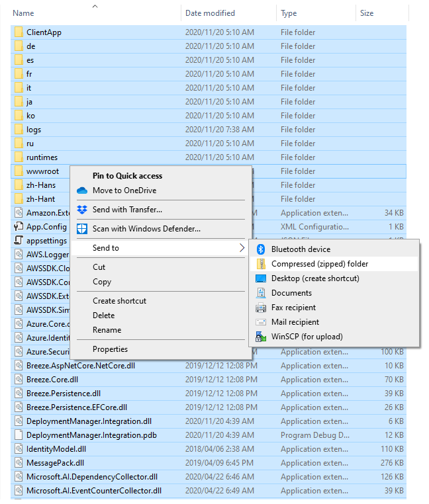
Task: Select Move to OneDrive
Action: 124,190
